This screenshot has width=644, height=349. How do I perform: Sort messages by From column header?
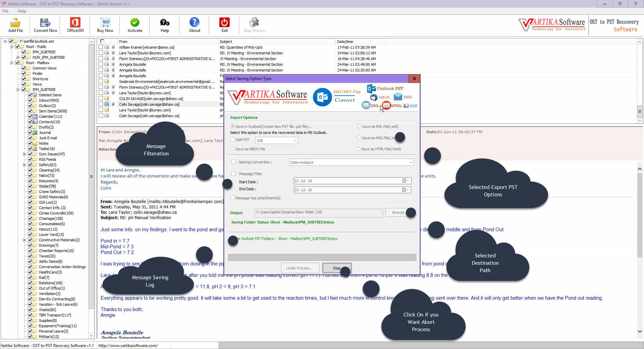tap(167, 42)
